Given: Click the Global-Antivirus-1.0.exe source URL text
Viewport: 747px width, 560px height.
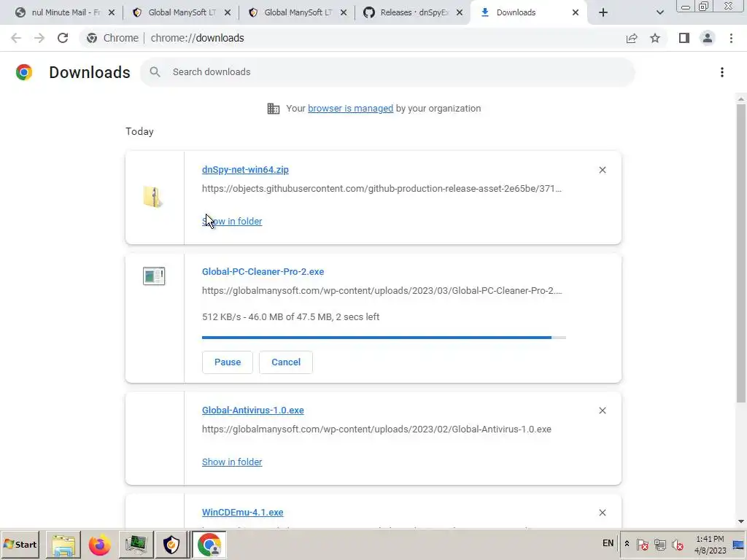Looking at the screenshot, I should coord(376,429).
